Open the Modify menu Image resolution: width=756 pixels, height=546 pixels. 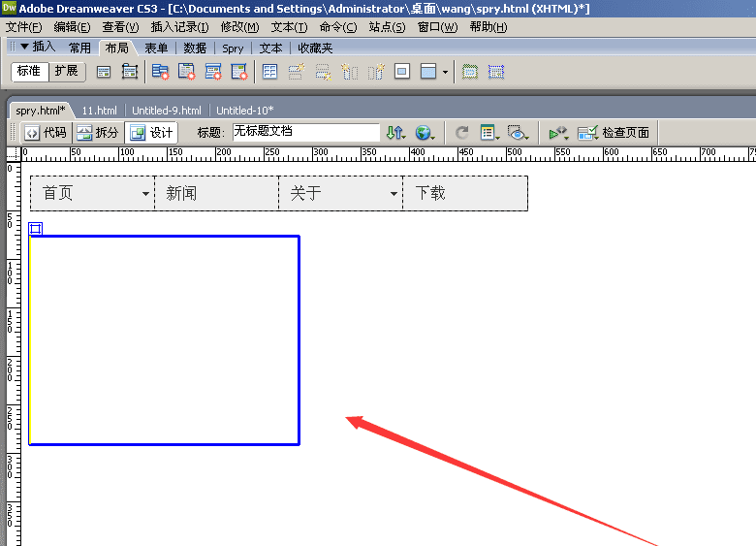click(x=239, y=27)
